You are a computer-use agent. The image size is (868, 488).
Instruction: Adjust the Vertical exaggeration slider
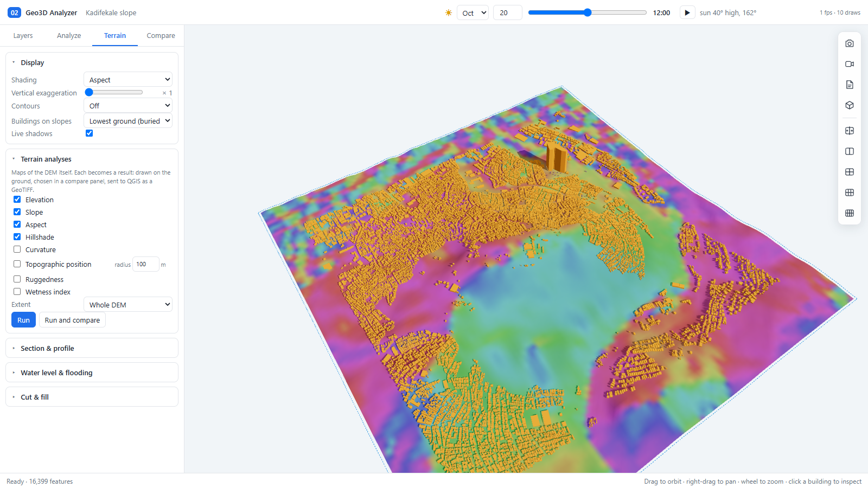[x=114, y=92]
